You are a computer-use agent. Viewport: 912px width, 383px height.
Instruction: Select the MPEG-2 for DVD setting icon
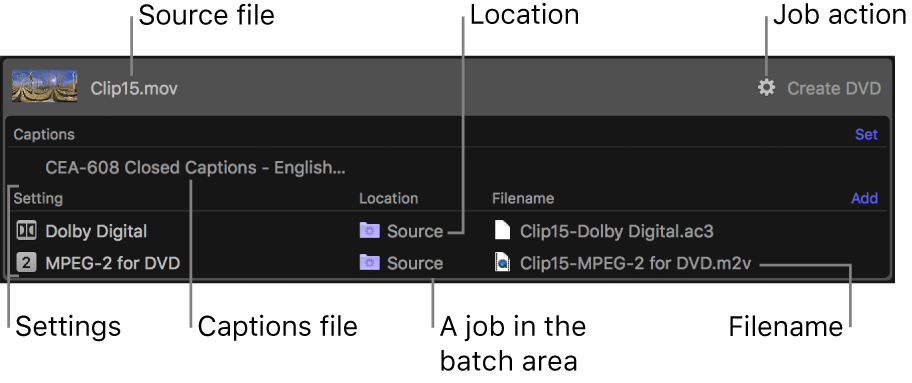[x=26, y=263]
